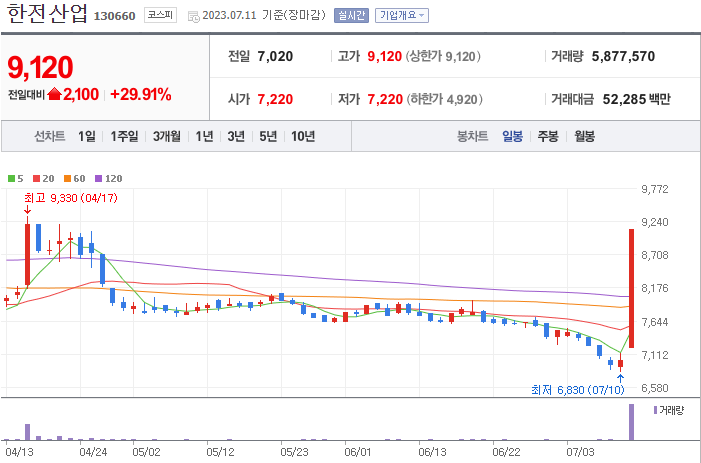Open the 월봉 monthly candle chart

click(584, 137)
